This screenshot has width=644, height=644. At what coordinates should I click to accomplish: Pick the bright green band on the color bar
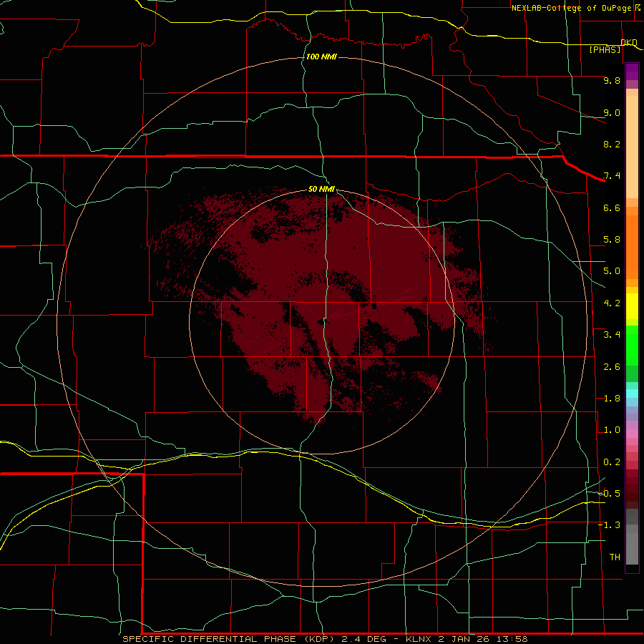pos(632,350)
